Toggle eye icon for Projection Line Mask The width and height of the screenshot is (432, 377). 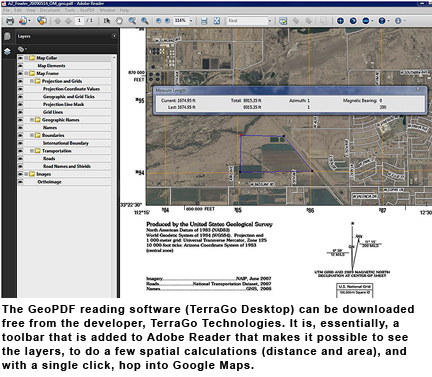point(21,104)
